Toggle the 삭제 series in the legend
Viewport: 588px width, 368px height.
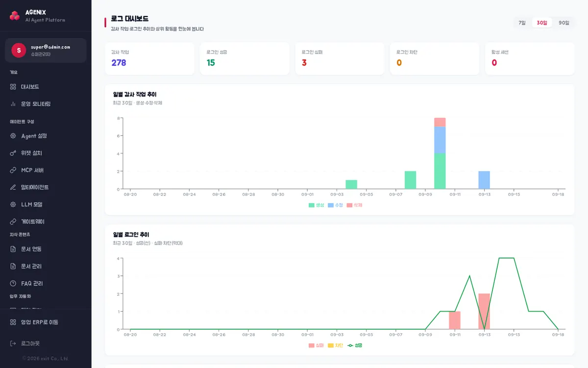pos(354,205)
